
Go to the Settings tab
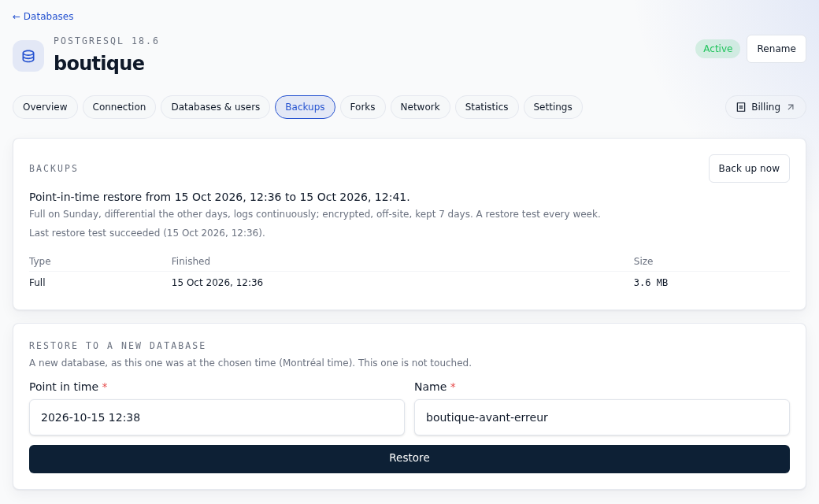(x=553, y=107)
